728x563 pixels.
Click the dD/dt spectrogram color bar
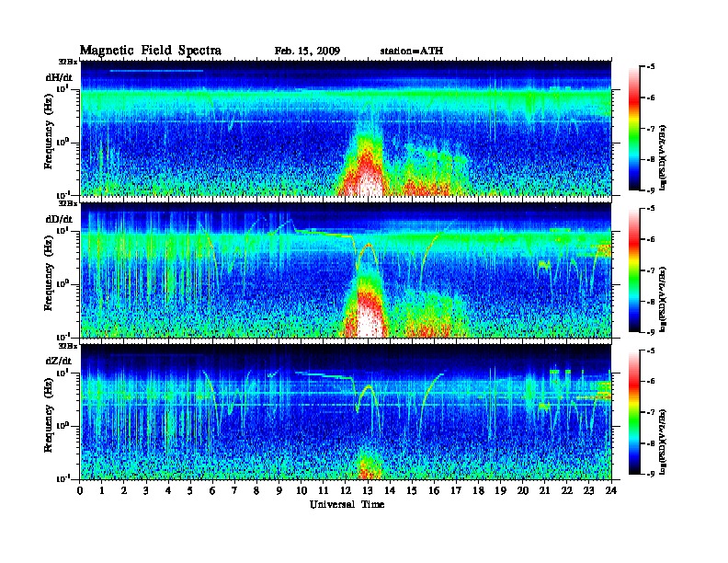point(634,270)
